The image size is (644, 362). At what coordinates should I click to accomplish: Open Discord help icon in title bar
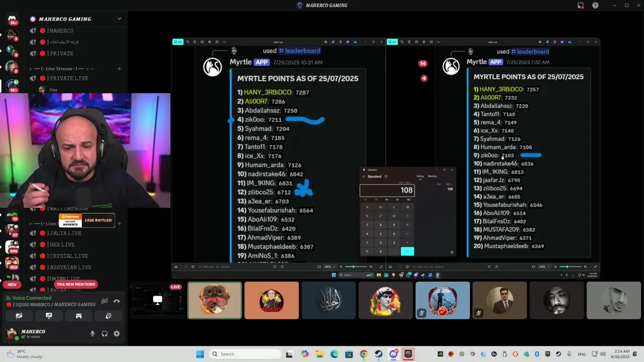point(596,6)
